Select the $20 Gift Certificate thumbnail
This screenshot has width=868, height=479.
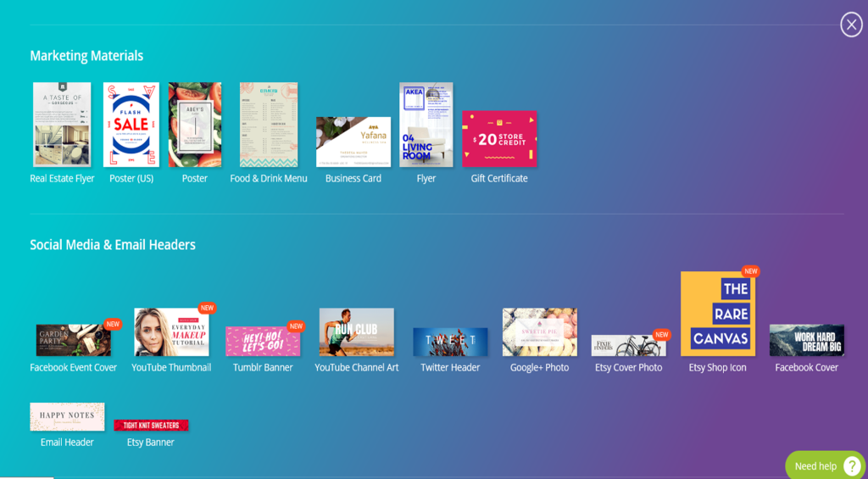[499, 138]
